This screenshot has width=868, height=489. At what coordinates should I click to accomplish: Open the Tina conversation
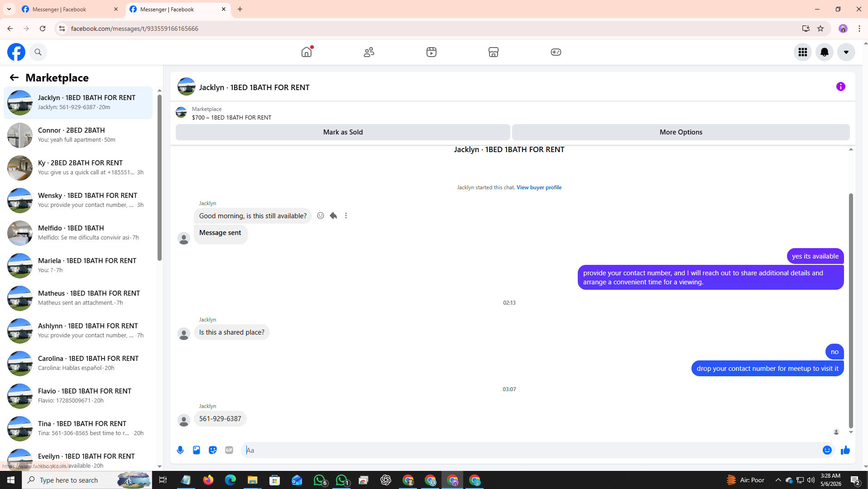click(x=78, y=429)
